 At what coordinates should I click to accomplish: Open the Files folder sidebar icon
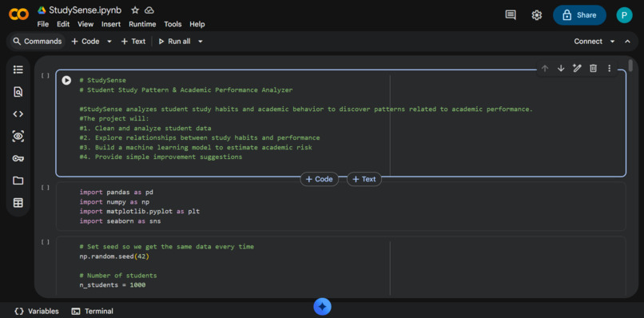18,181
